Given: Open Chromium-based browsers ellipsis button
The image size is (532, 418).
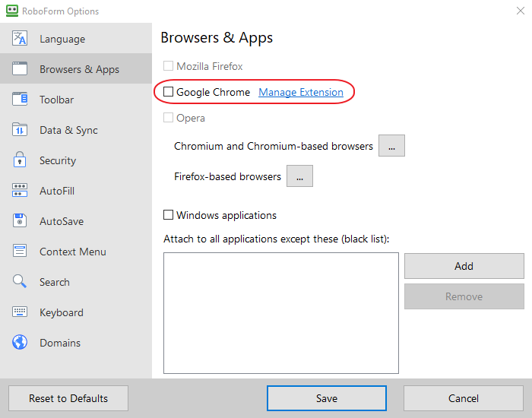Looking at the screenshot, I should pos(391,146).
